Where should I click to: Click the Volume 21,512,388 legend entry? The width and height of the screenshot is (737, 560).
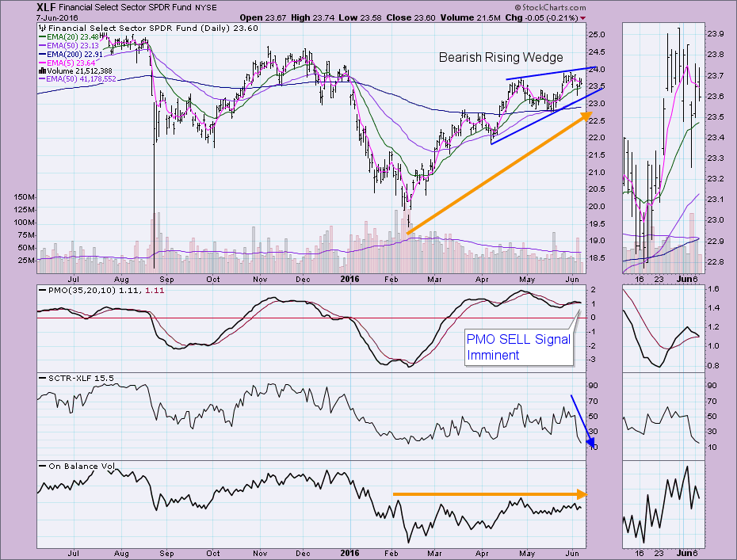[x=75, y=71]
